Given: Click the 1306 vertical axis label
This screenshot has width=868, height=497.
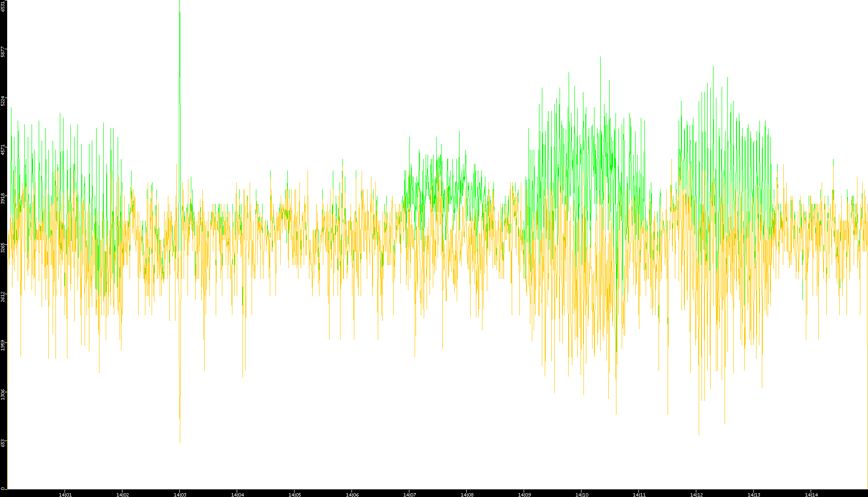Looking at the screenshot, I should [x=3, y=394].
